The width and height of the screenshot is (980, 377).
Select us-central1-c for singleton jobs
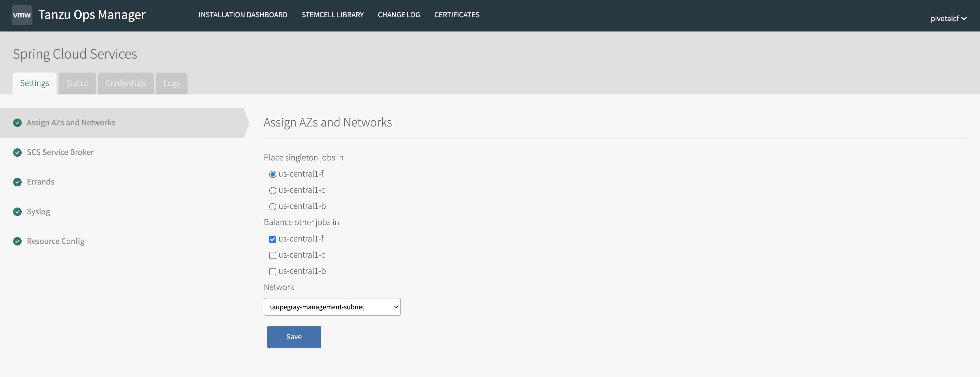point(272,190)
